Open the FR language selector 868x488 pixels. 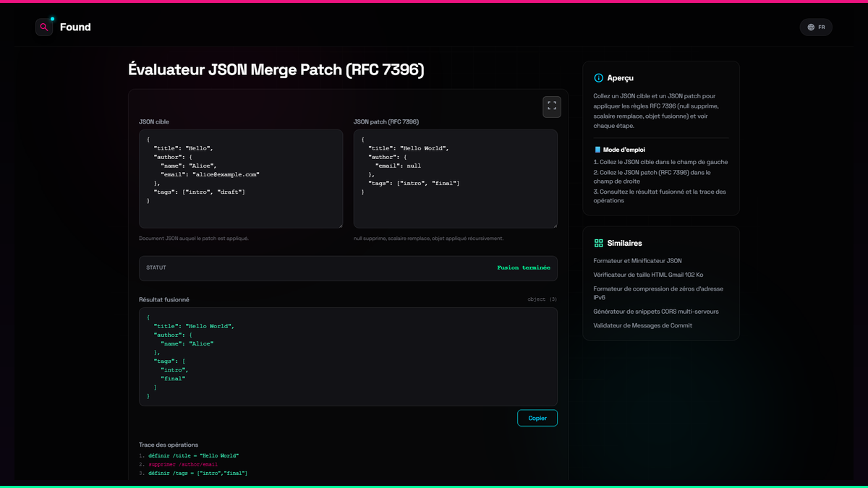coord(816,27)
